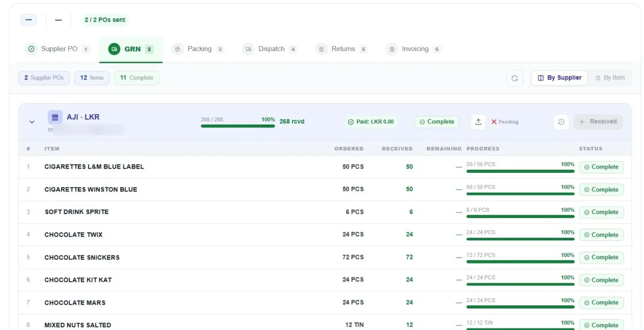The height and width of the screenshot is (330, 644).
Task: Click the Dispatch tab truck icon
Action: (248, 49)
